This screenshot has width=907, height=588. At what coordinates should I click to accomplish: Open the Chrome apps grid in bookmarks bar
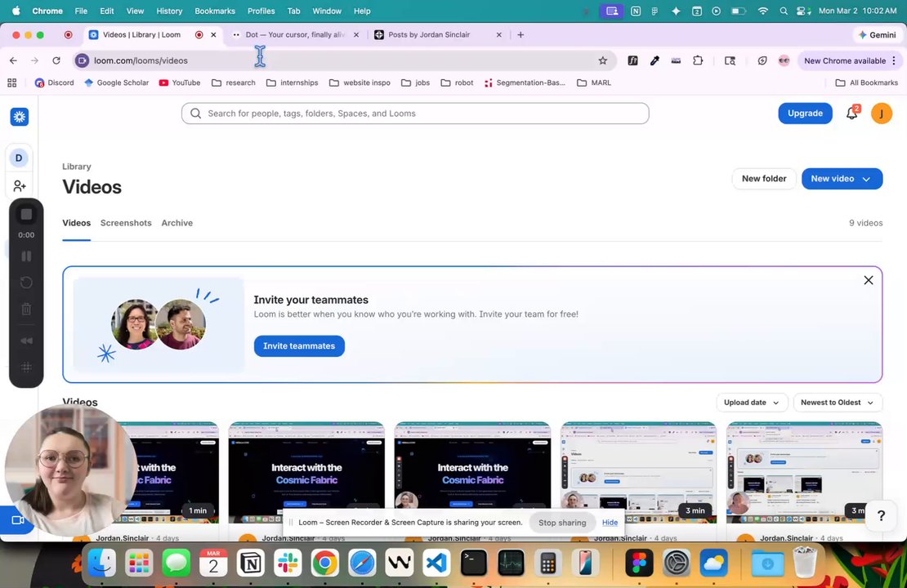pyautogui.click(x=12, y=82)
